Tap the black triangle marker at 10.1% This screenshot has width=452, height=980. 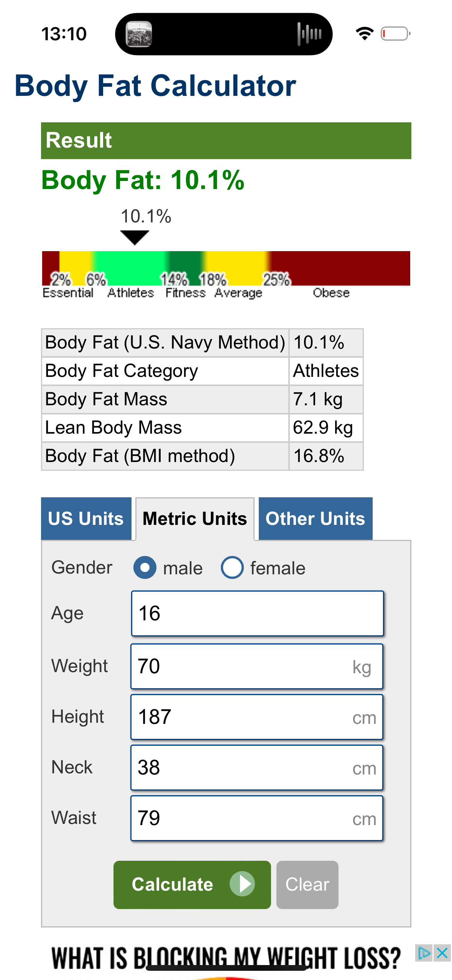(135, 237)
